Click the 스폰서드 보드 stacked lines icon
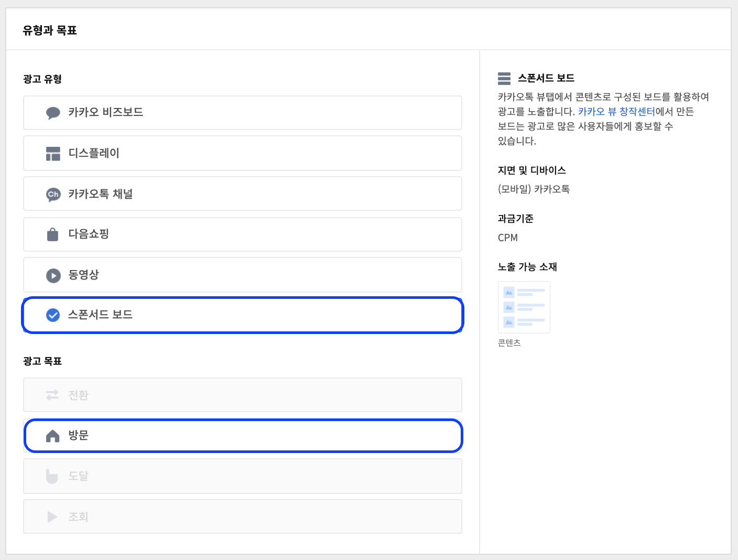The height and width of the screenshot is (560, 738). pyautogui.click(x=504, y=79)
